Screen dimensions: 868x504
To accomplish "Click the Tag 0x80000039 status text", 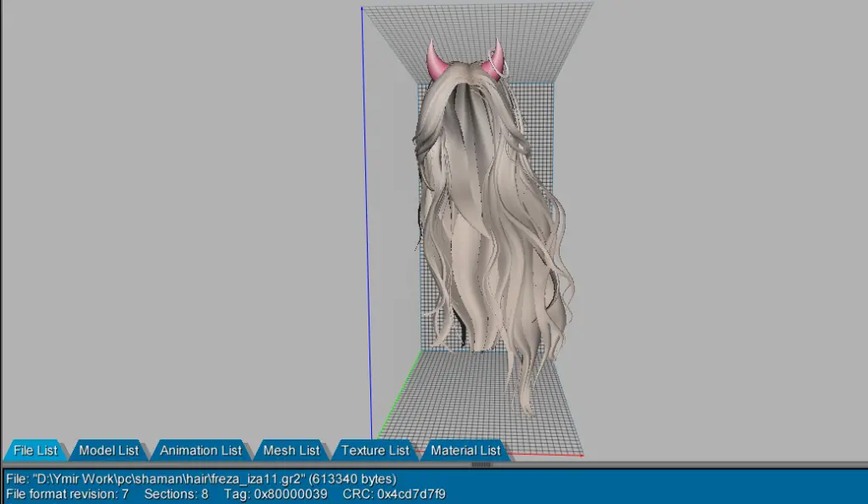I will [x=275, y=494].
